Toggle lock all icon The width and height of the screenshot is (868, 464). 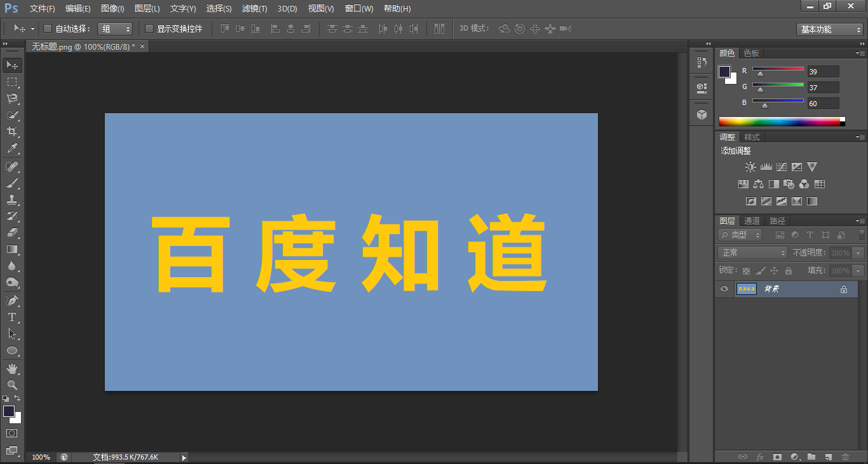click(x=788, y=271)
